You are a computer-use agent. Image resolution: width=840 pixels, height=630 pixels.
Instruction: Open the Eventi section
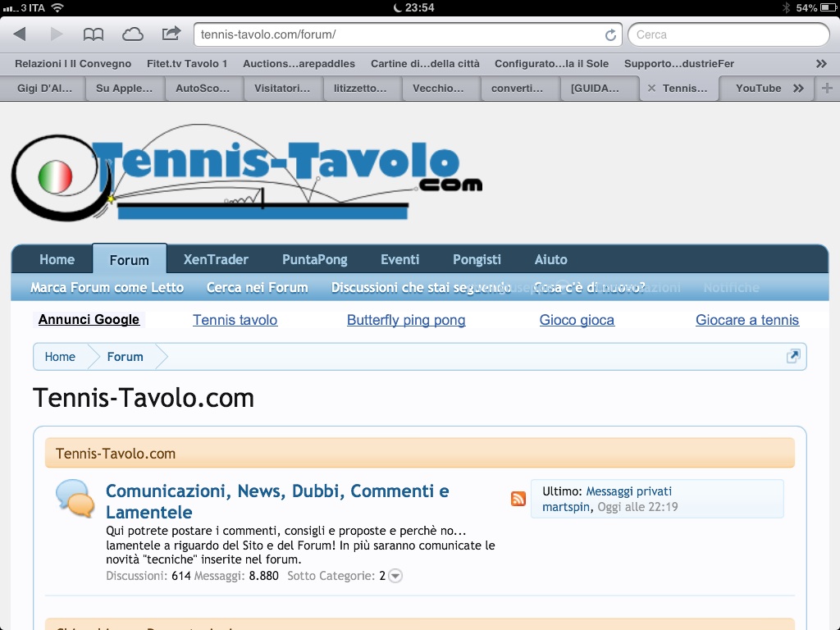tap(400, 260)
